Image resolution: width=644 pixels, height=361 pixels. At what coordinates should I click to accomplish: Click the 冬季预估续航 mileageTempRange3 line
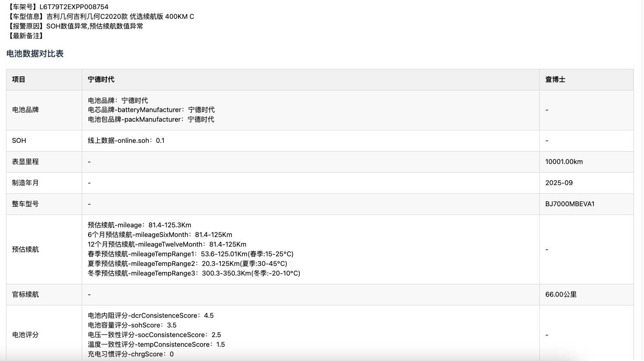click(194, 274)
